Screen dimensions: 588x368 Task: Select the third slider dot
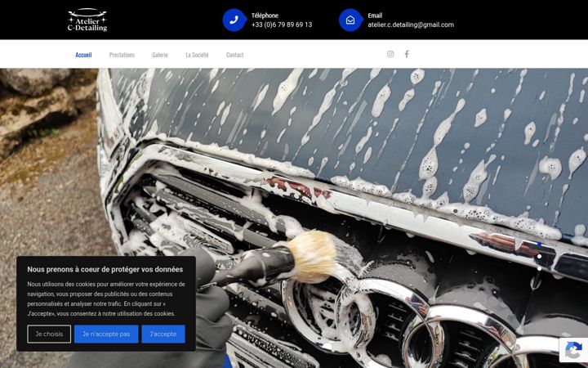point(539,268)
